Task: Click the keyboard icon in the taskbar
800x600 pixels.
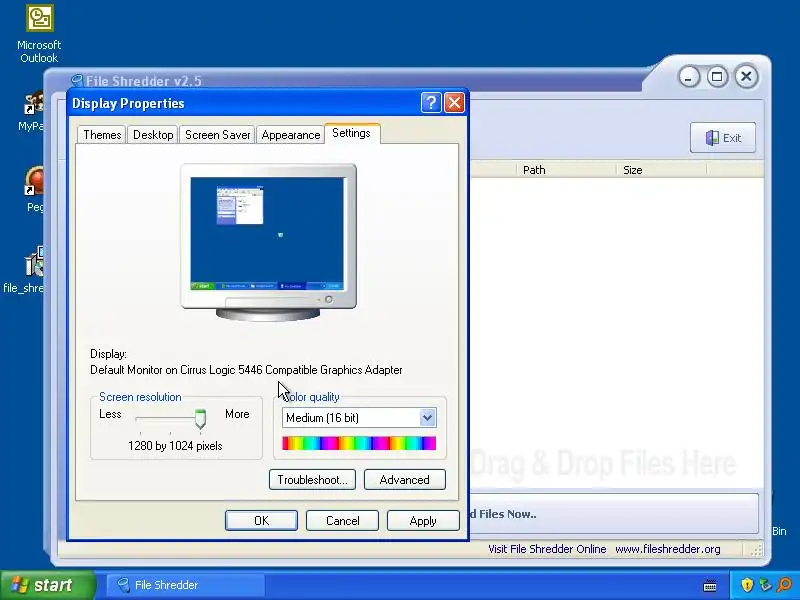Action: [x=710, y=586]
